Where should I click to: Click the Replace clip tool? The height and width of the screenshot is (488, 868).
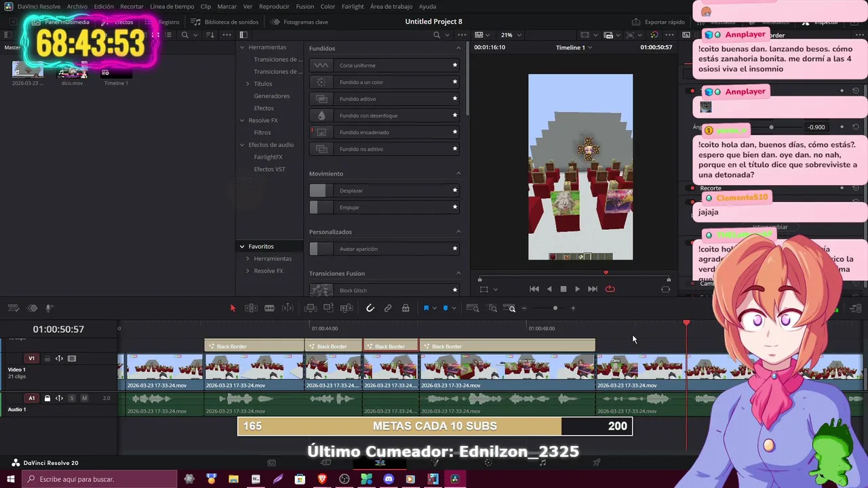click(x=347, y=308)
